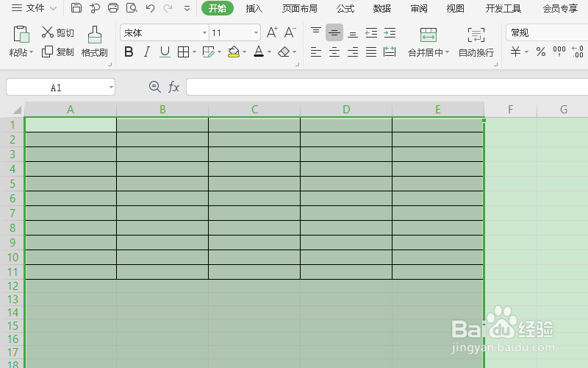Viewport: 588px width, 368px height.
Task: Click the eraser clear-format icon
Action: [284, 52]
